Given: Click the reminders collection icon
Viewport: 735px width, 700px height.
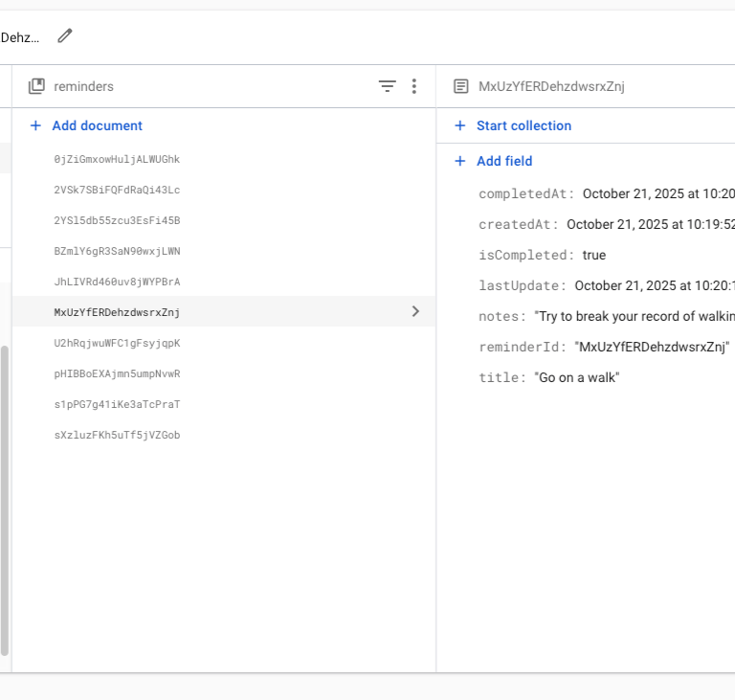Looking at the screenshot, I should click(36, 86).
